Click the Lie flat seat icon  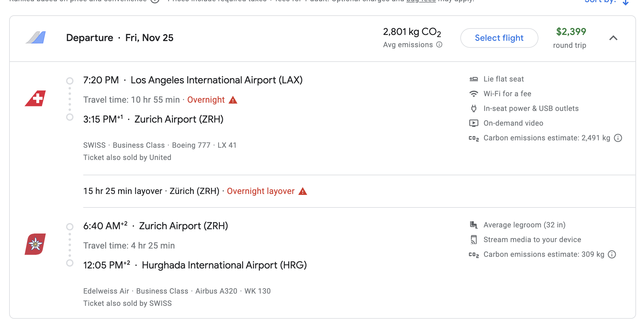[474, 79]
